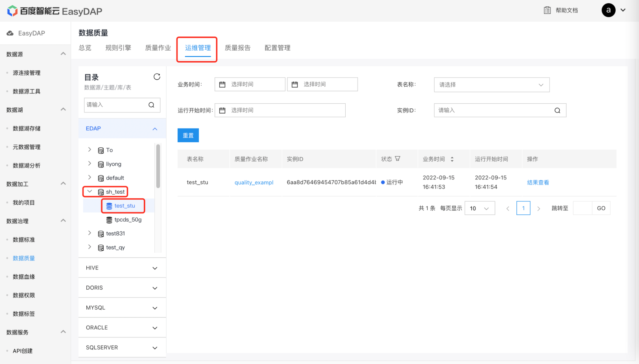Click the calendar icon in the first 业务时间 field

point(222,84)
